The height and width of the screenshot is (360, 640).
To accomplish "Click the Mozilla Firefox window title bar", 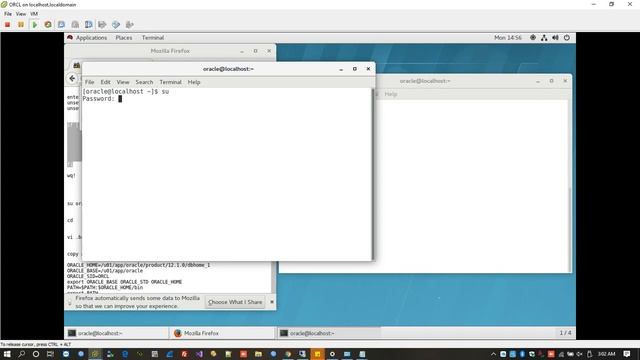I will click(170, 51).
